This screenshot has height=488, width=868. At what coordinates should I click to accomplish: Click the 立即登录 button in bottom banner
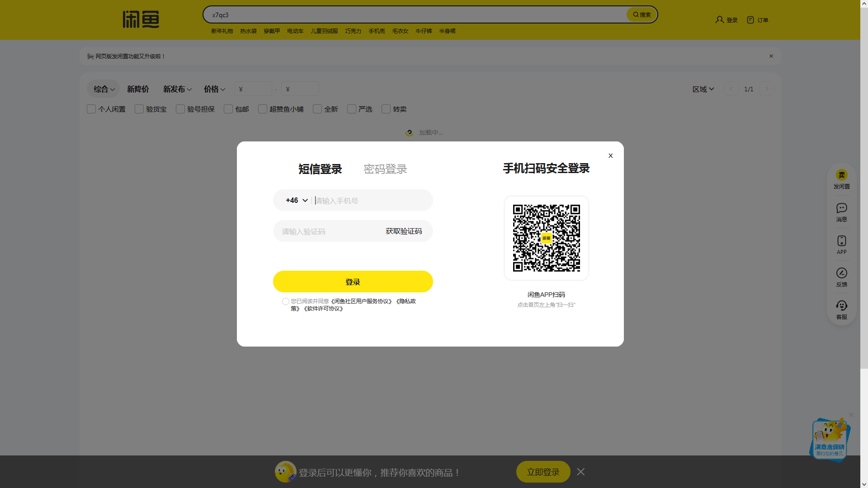click(543, 472)
